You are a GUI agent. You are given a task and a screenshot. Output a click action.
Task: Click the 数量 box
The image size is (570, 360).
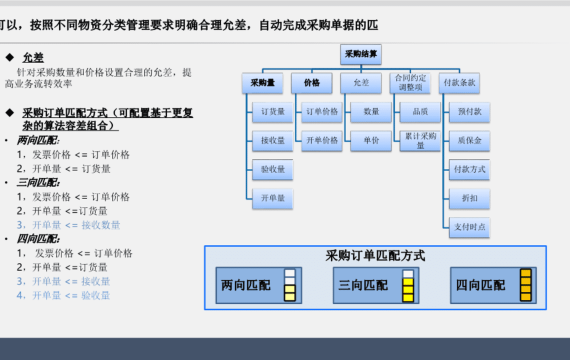[x=371, y=112]
